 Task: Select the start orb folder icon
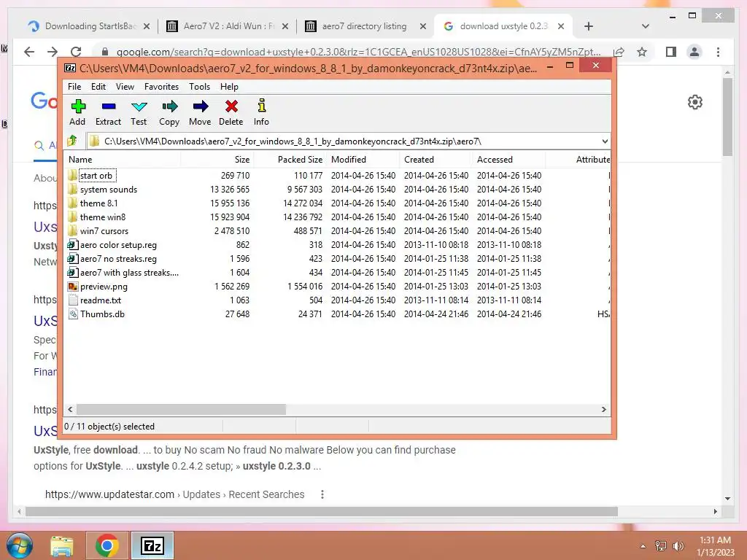coord(72,175)
